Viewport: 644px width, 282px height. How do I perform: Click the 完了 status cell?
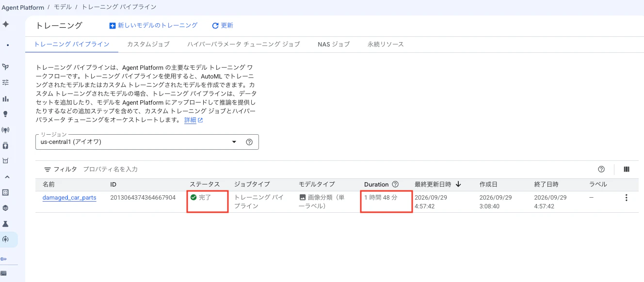(x=200, y=198)
